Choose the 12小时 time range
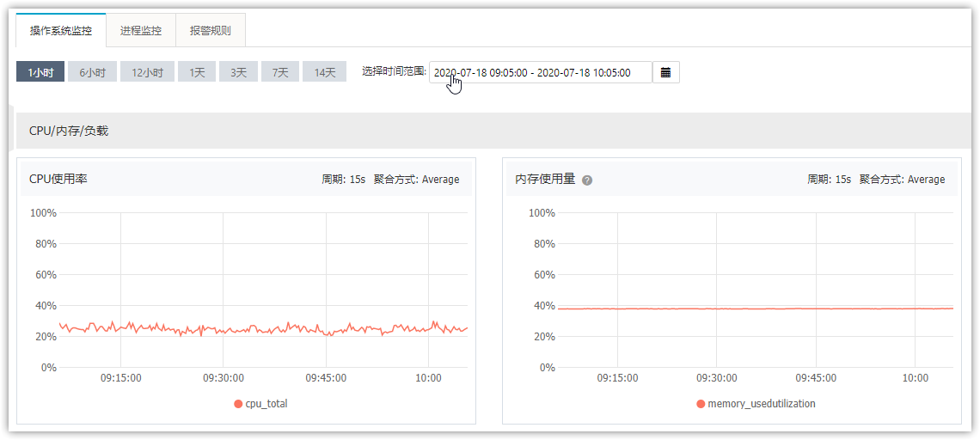The height and width of the screenshot is (440, 980). pos(147,72)
